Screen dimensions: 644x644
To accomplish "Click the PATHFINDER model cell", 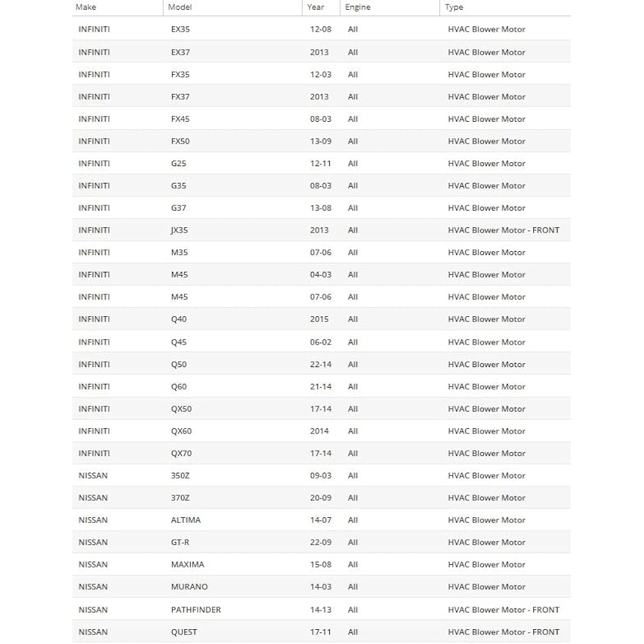I will tap(196, 610).
